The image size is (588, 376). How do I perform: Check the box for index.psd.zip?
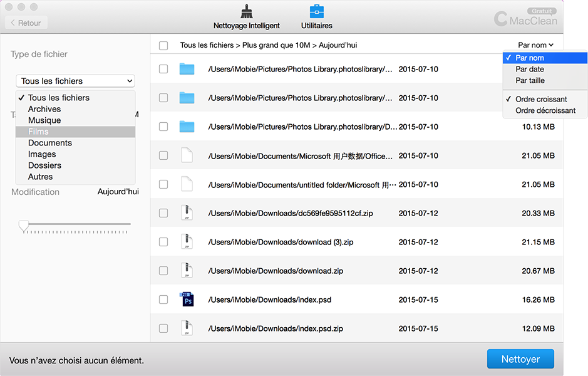coord(163,328)
